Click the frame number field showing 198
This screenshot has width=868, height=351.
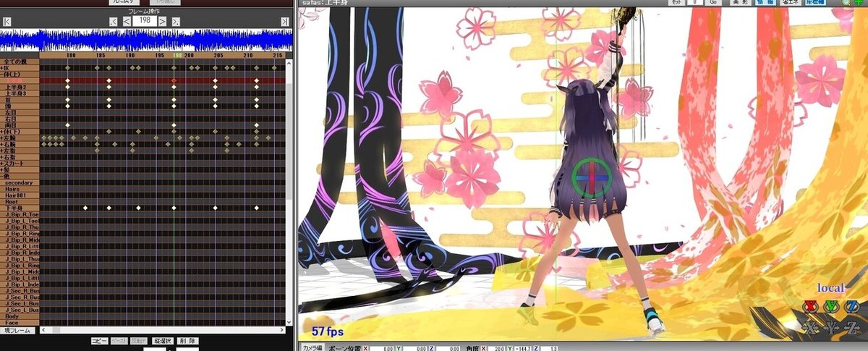pos(145,22)
